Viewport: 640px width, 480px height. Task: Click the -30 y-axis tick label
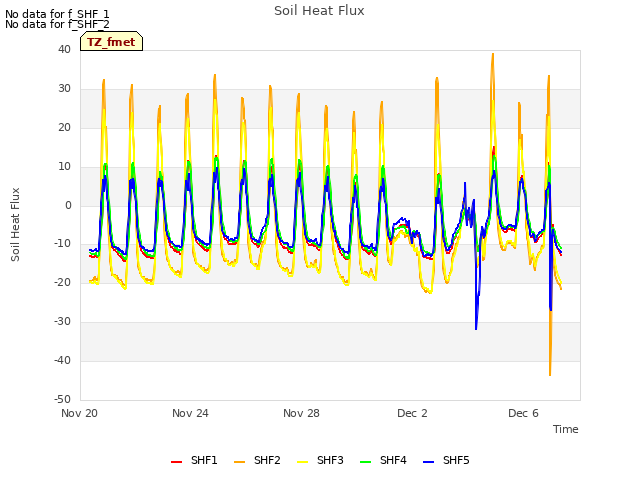pyautogui.click(x=63, y=322)
